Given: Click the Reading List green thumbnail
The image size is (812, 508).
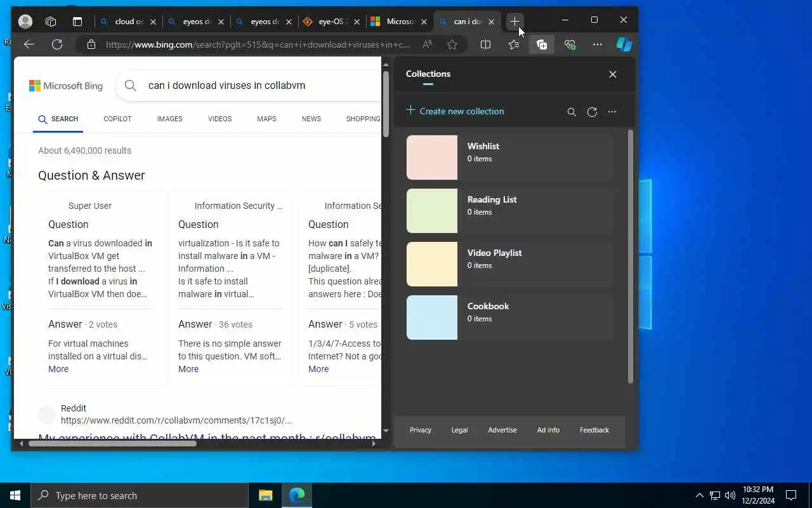Looking at the screenshot, I should click(x=432, y=211).
